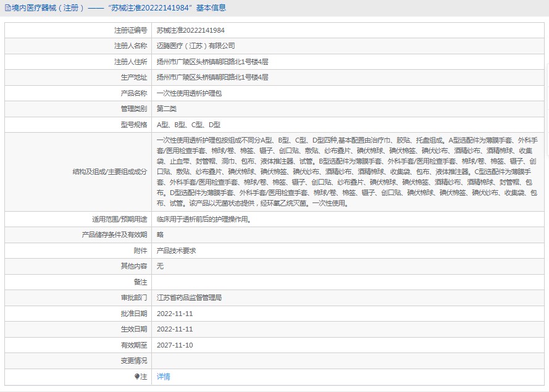The height and width of the screenshot is (392, 549).
Task: Click the 有效期至 row label
Action: [134, 345]
